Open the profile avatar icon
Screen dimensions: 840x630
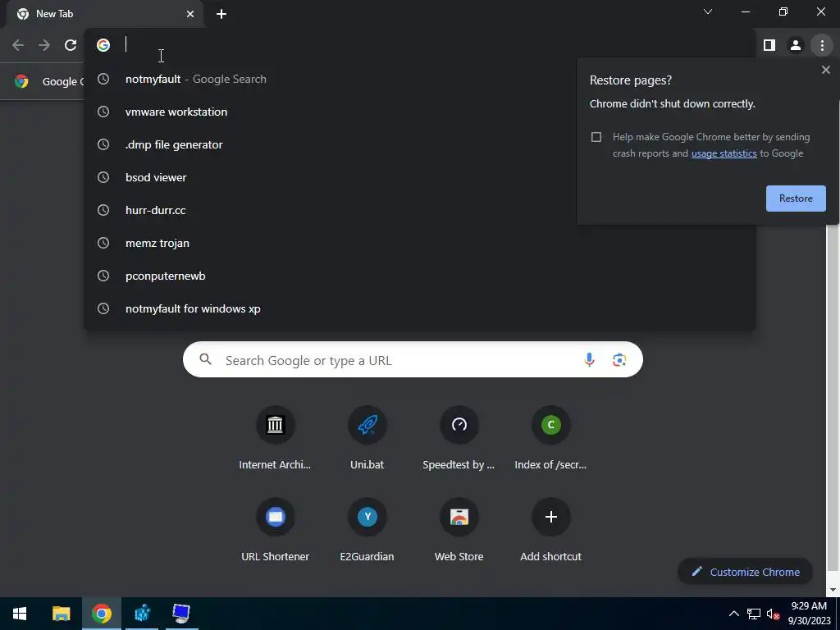(796, 46)
